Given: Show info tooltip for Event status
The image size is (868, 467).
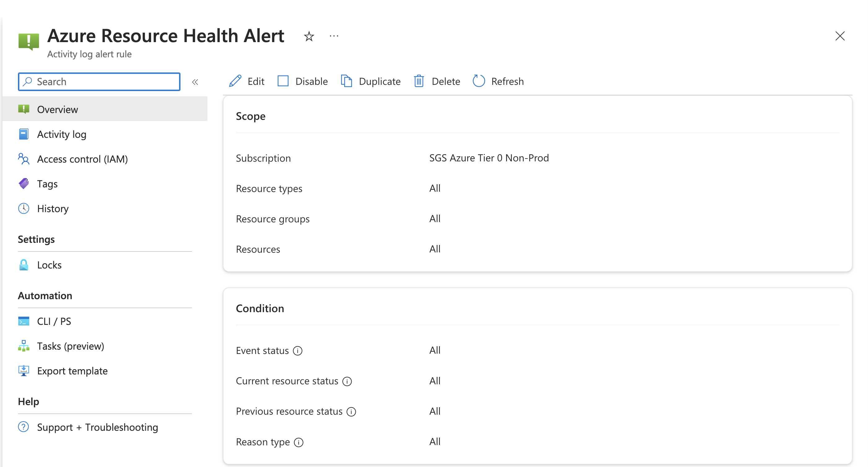Looking at the screenshot, I should point(297,351).
